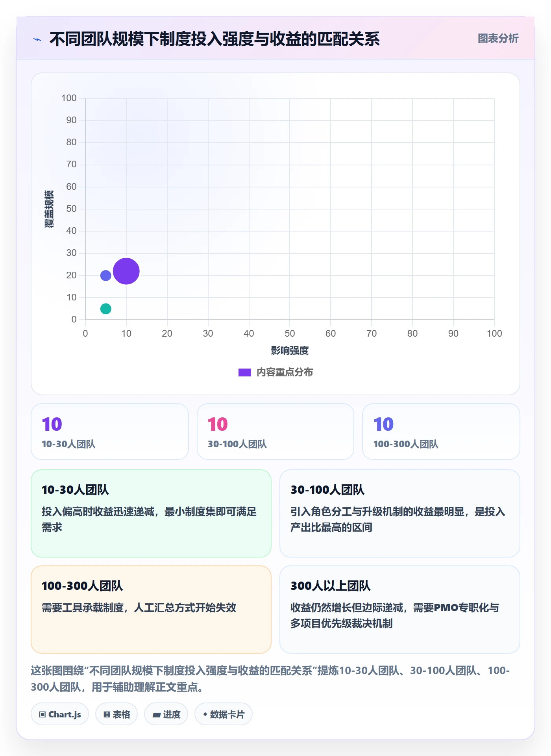Viewport: 551px width, 756px height.
Task: Click the Chart.js tag
Action: click(x=60, y=714)
